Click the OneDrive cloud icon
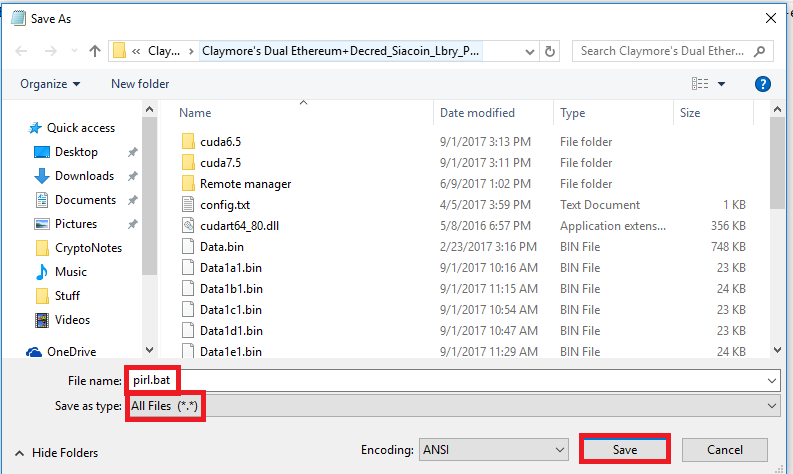 click(34, 352)
